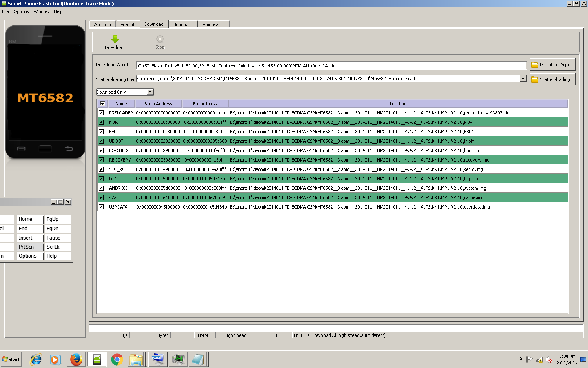Uncheck the EBR1 partition checkbox
The image size is (588, 368).
pyautogui.click(x=101, y=132)
